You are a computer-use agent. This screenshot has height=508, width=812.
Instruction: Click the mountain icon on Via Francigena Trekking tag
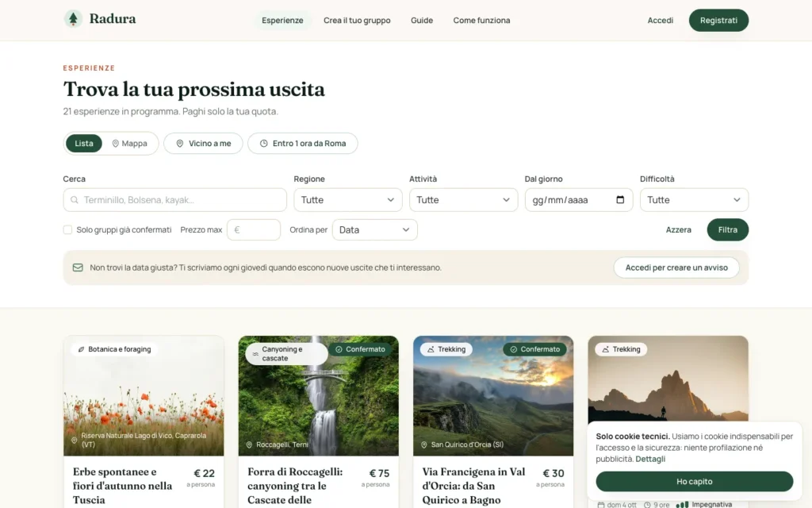431,349
